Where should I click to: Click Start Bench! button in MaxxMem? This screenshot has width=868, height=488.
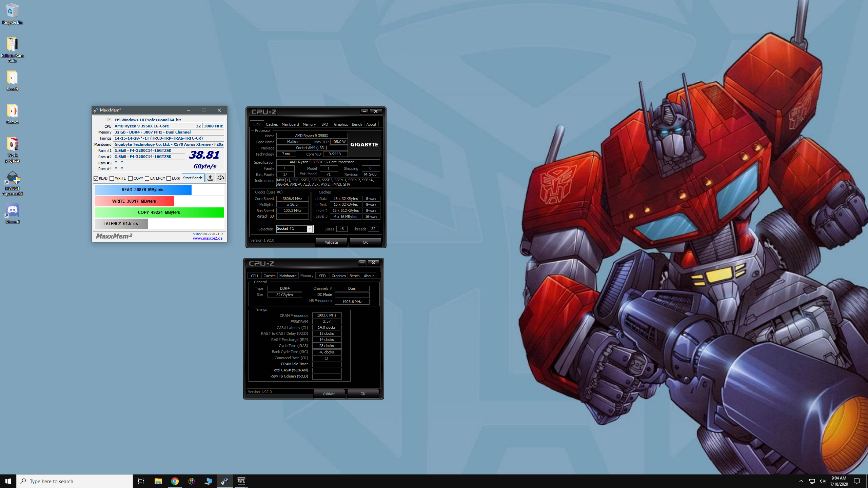(193, 178)
